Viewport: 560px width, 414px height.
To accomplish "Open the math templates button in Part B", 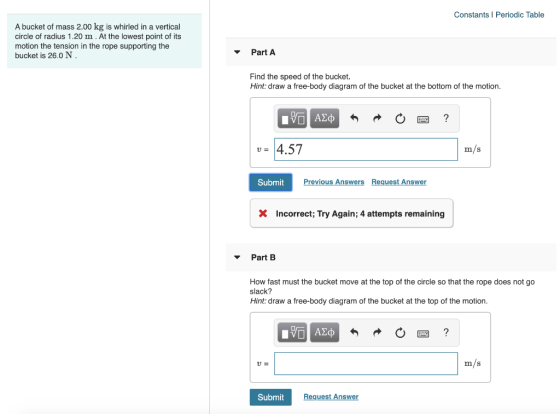I will [292, 332].
